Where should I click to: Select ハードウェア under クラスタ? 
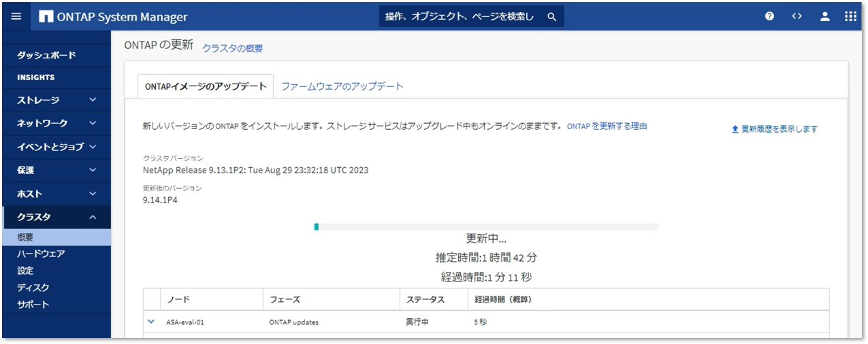coord(56,254)
